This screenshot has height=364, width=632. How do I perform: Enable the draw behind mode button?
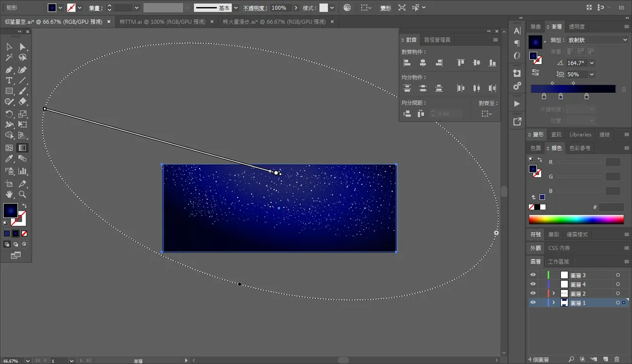[16, 244]
